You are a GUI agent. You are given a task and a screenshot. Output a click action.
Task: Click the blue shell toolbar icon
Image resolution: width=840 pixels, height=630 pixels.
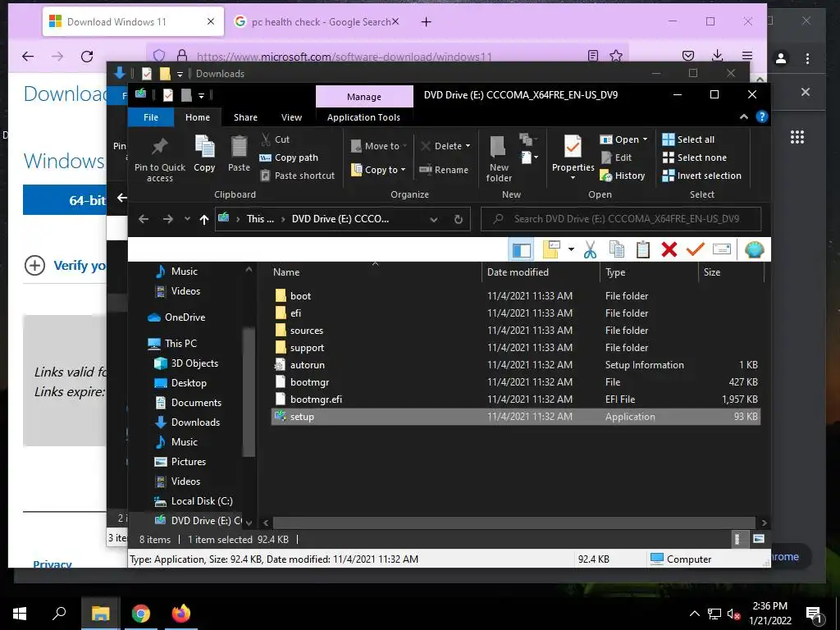tap(755, 249)
